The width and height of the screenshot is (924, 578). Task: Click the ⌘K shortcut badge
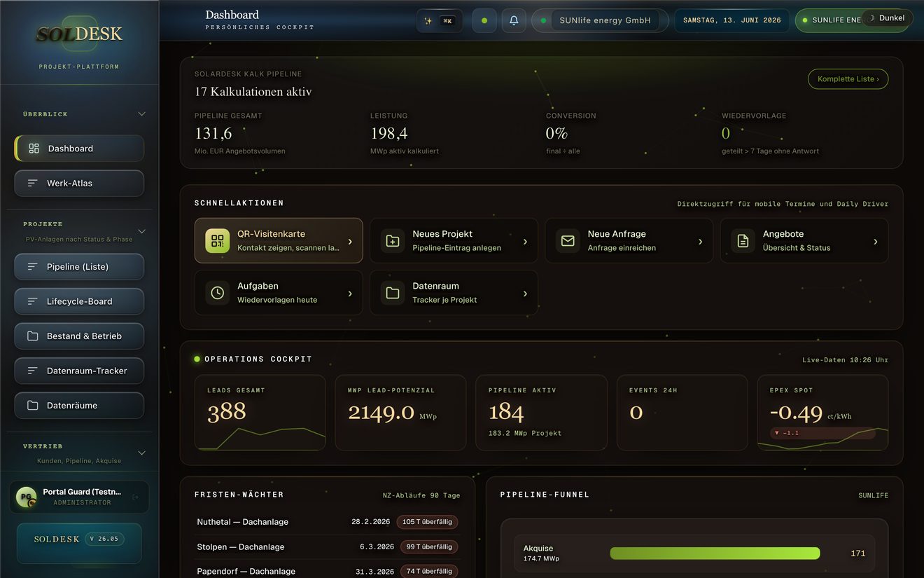447,20
